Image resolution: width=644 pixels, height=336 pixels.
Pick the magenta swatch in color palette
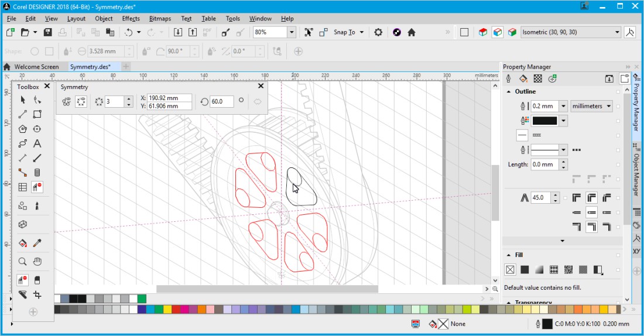[x=184, y=309]
